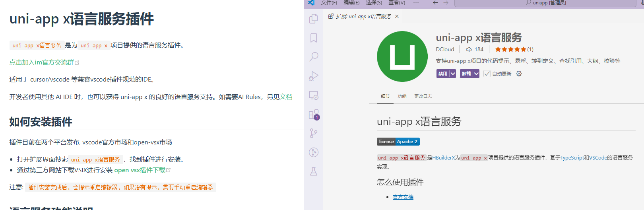
Task: Open the overflow menu ellipsis
Action: point(416,2)
